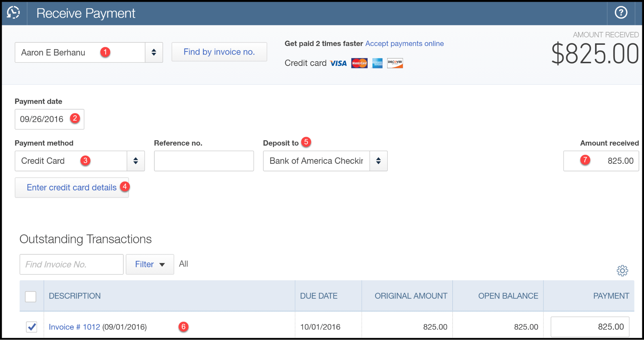Check the select-all transactions checkbox
The height and width of the screenshot is (340, 644).
[31, 296]
